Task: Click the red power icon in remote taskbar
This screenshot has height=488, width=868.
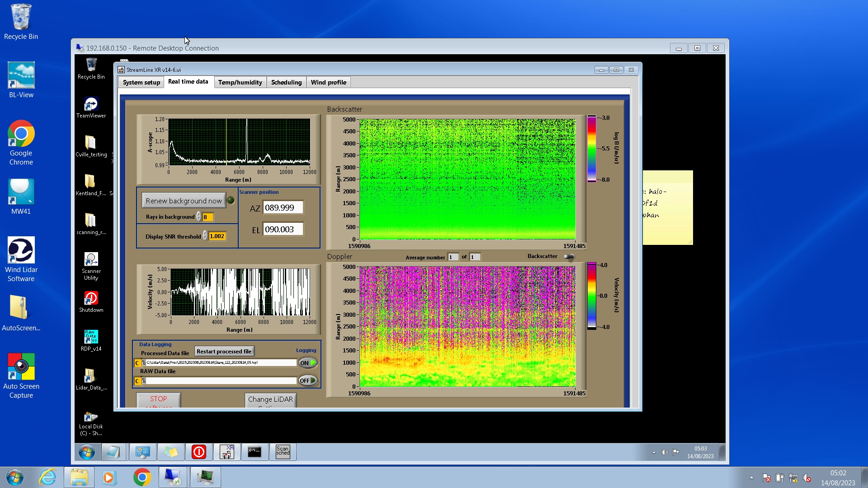Action: (199, 451)
